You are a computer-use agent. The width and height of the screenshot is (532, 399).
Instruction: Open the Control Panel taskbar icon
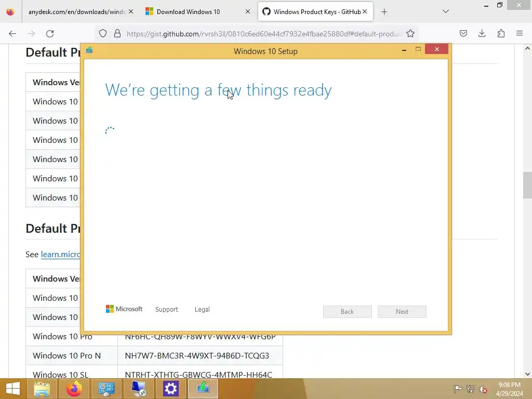106,389
